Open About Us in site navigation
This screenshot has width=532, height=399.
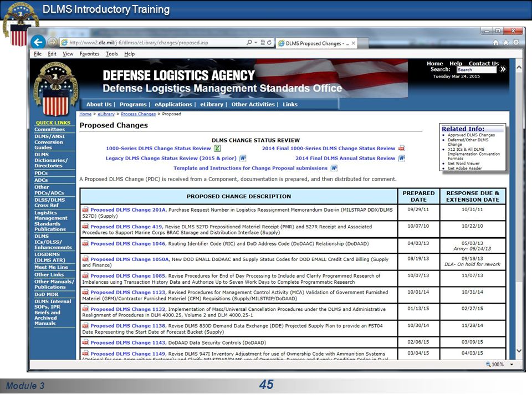pyautogui.click(x=99, y=105)
